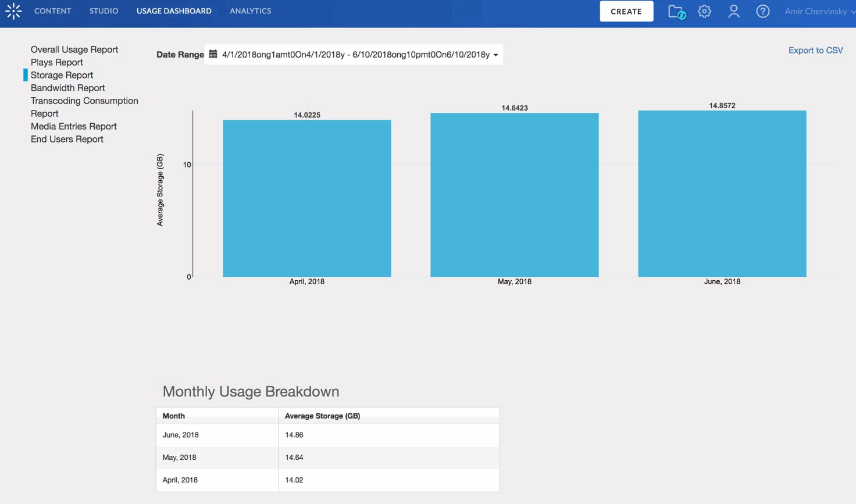The width and height of the screenshot is (856, 504).
Task: Open the Analytics tab
Action: [x=251, y=11]
